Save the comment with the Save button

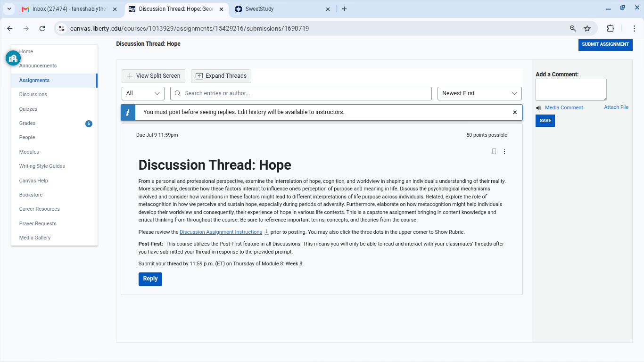pyautogui.click(x=545, y=121)
